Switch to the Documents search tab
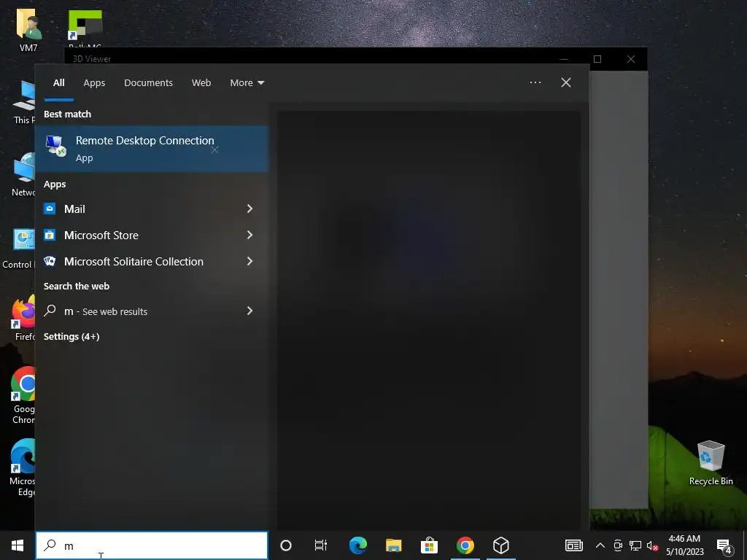 [x=148, y=83]
